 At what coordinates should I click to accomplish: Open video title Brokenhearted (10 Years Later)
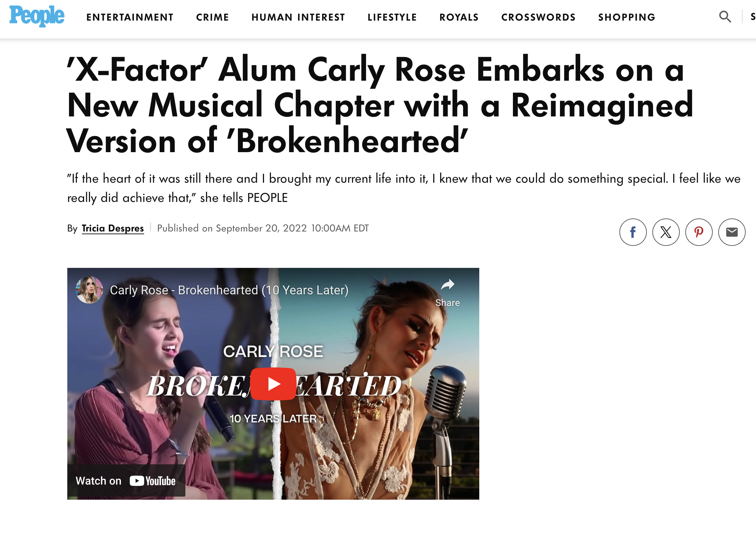pos(229,290)
